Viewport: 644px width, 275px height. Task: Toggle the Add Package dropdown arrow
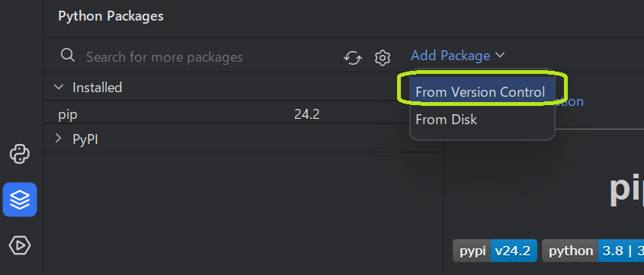coord(500,56)
